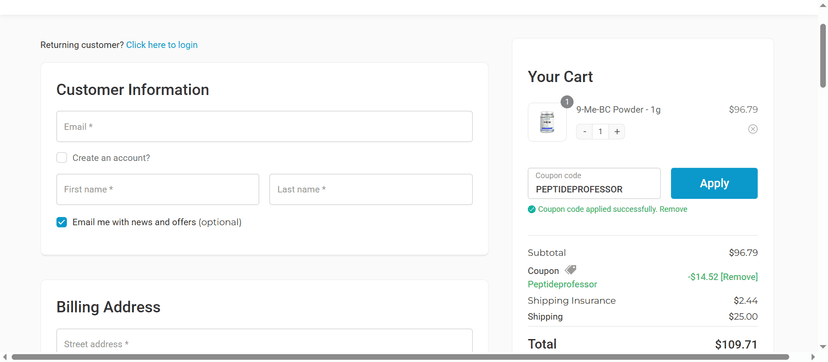The height and width of the screenshot is (362, 828).
Task: Focus the Street address field
Action: click(265, 342)
